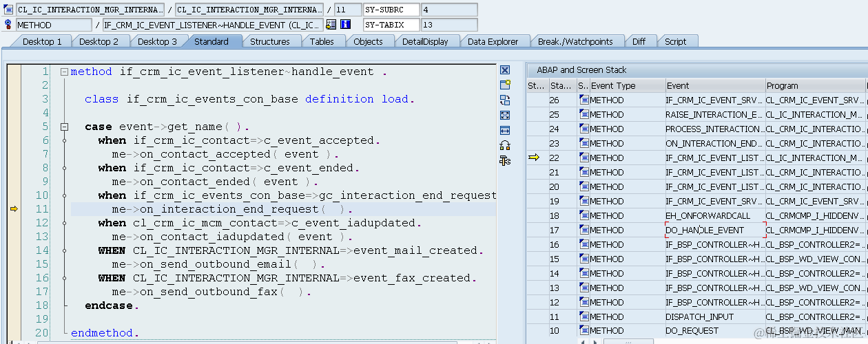This screenshot has width=868, height=344.
Task: Click the METHOD icon in stack row 22
Action: tap(584, 158)
